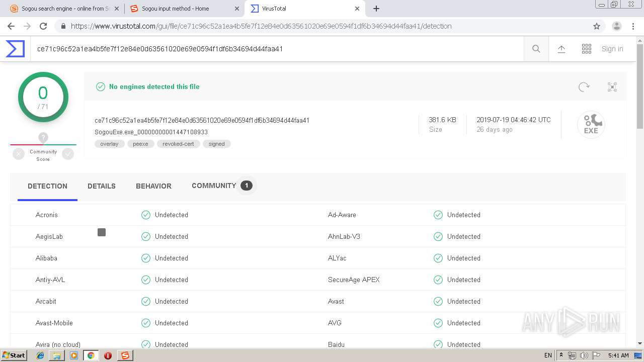644x362 pixels.
Task: Click the 0/71 detection score circle
Action: (x=43, y=97)
